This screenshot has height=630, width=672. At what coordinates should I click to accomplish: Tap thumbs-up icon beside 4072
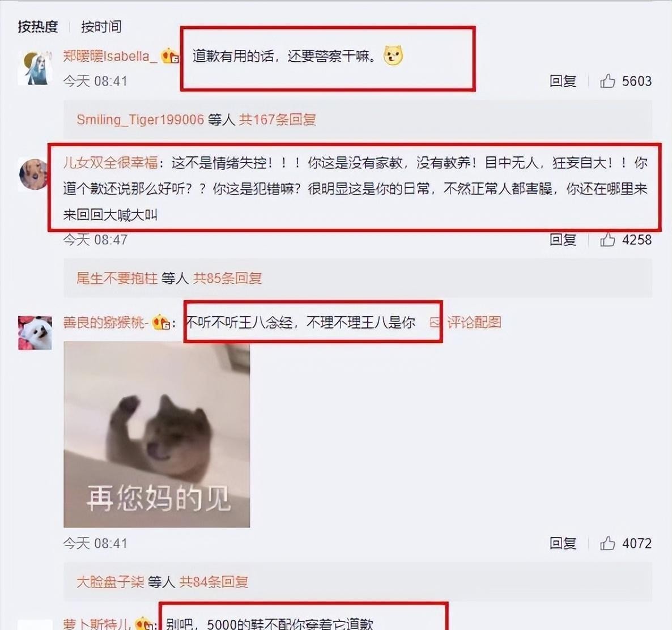click(x=607, y=543)
